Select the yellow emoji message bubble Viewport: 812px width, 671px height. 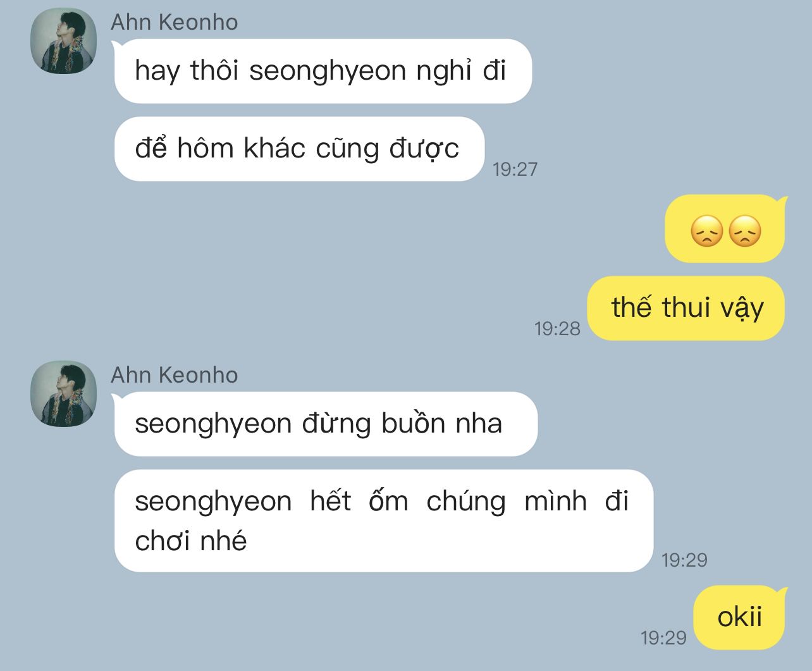725,229
